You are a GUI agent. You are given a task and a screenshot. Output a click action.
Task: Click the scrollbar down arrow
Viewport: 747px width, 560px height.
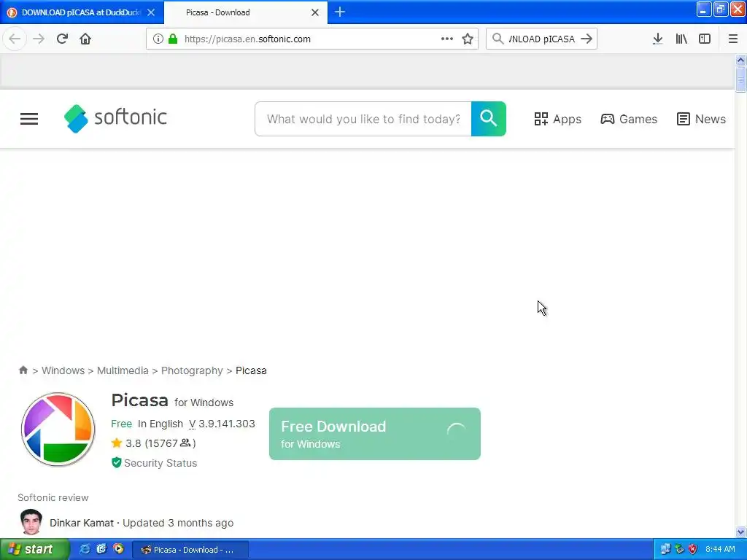740,532
